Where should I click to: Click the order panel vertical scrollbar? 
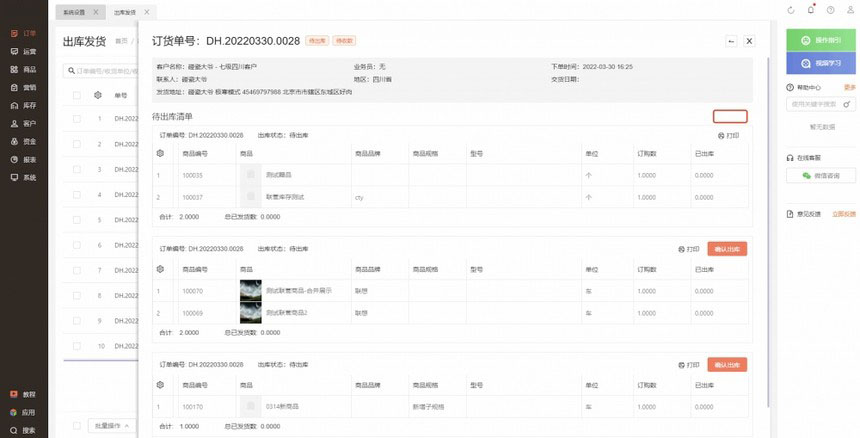click(x=768, y=200)
